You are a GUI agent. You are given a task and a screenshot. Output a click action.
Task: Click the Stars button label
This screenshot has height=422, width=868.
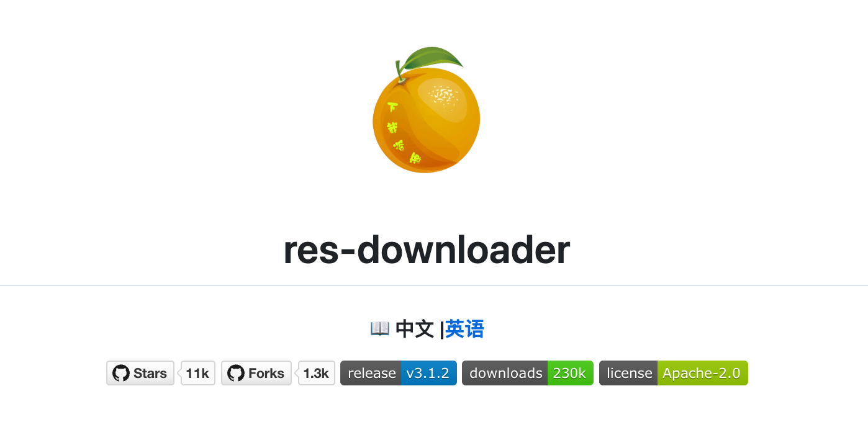(x=150, y=373)
